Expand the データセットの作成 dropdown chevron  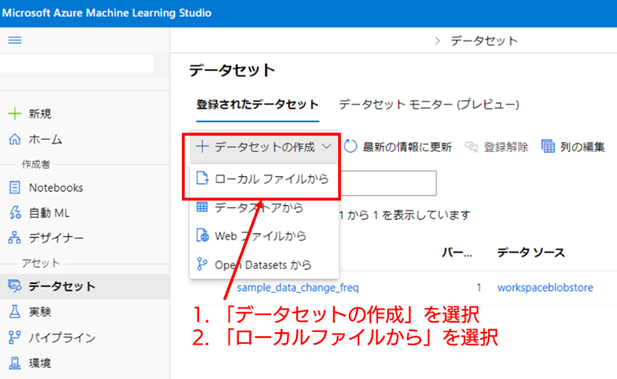(x=326, y=147)
